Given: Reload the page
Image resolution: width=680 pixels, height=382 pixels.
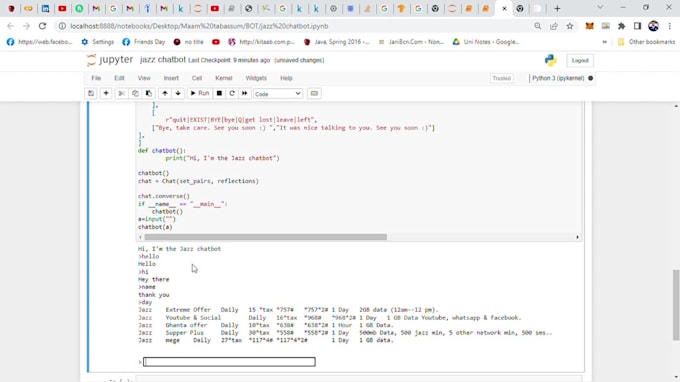Looking at the screenshot, I should (42, 26).
